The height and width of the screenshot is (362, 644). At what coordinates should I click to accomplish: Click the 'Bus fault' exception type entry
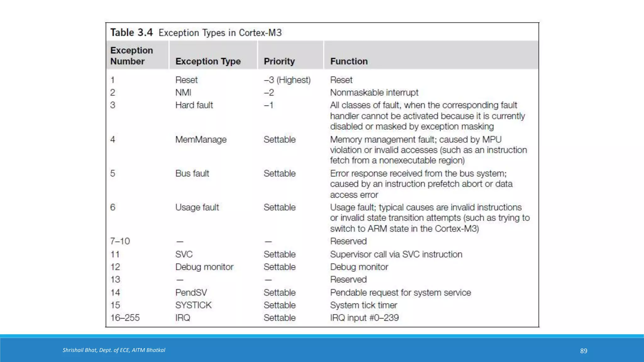(192, 173)
